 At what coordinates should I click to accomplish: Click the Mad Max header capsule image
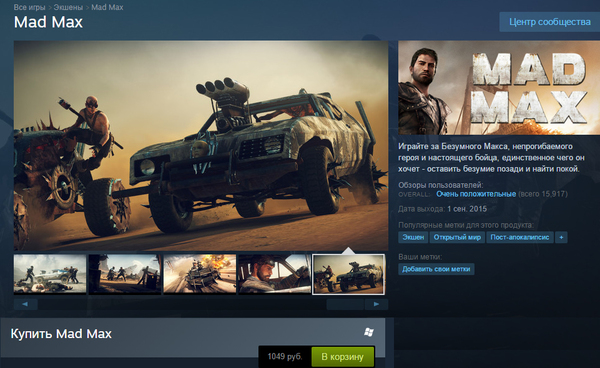pyautogui.click(x=499, y=88)
